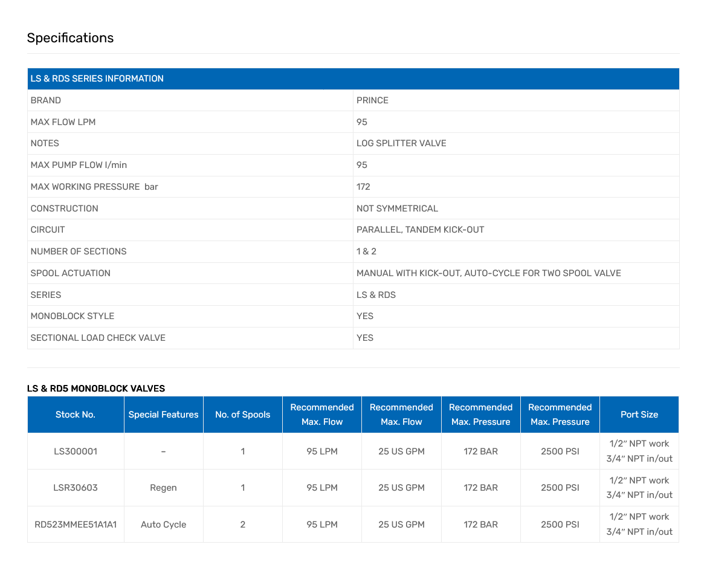The width and height of the screenshot is (707, 588).
Task: Select the MONOBLOCK STYLE label
Action: point(73,316)
